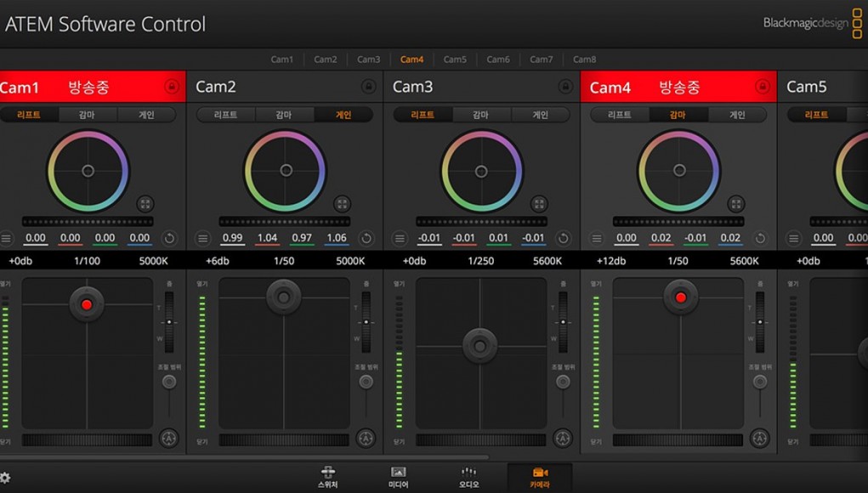Reset Cam2 color values with reset icon
This screenshot has height=493, width=868.
pyautogui.click(x=366, y=239)
